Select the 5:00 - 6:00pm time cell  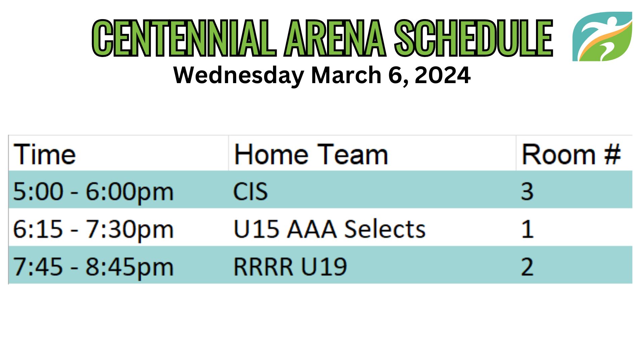119,190
